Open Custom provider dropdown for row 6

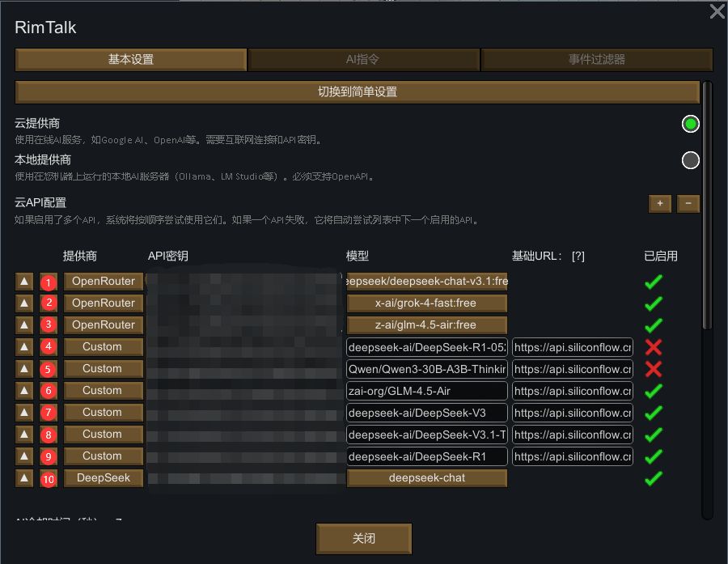(x=103, y=391)
